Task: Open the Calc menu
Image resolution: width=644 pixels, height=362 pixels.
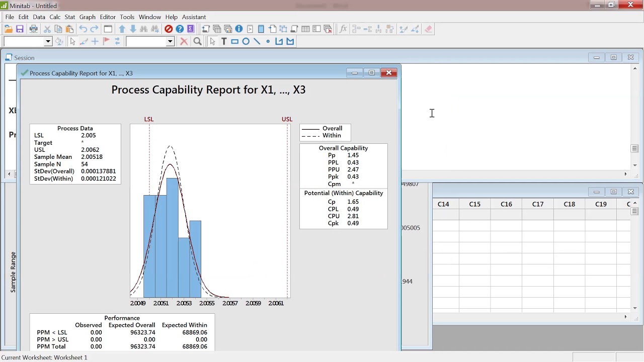Action: tap(55, 17)
